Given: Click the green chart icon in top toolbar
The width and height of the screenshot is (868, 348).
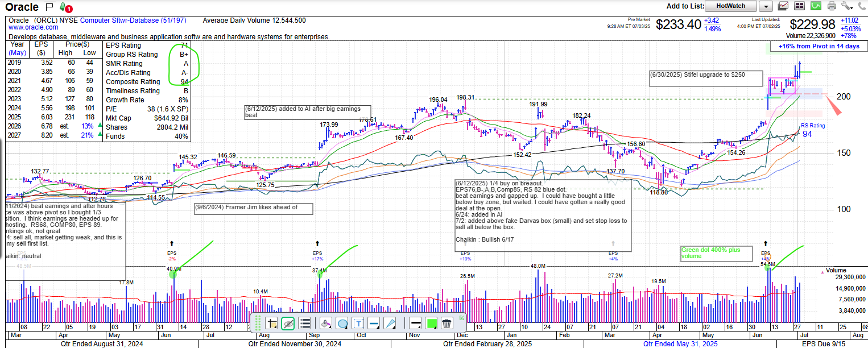Looking at the screenshot, I should (816, 6).
